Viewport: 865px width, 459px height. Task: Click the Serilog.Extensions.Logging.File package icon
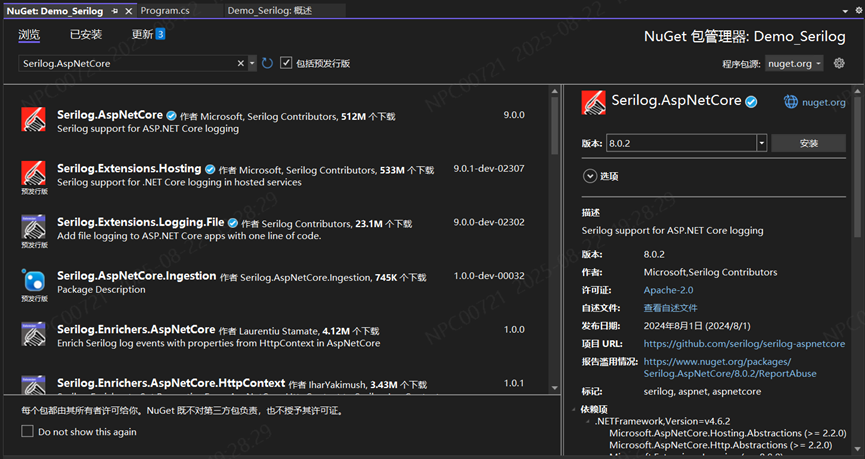click(33, 226)
